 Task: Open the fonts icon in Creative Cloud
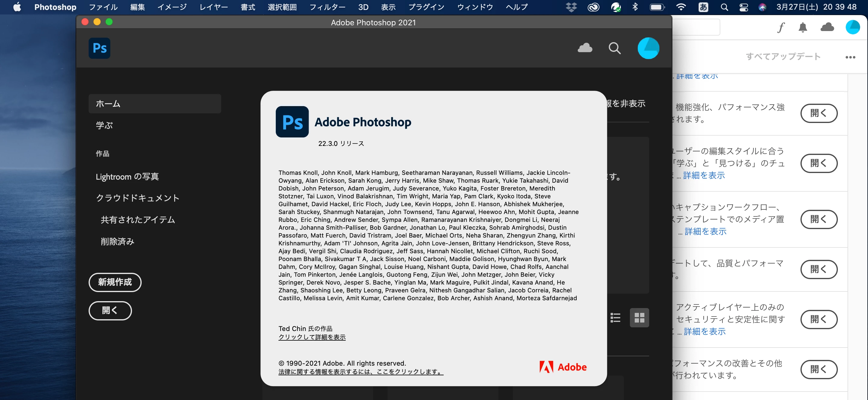point(781,27)
